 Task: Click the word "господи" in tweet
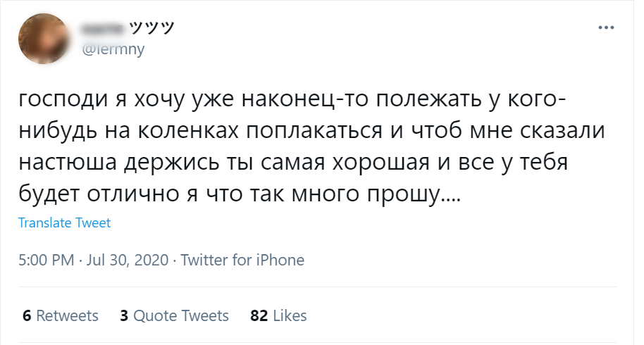[x=57, y=102]
